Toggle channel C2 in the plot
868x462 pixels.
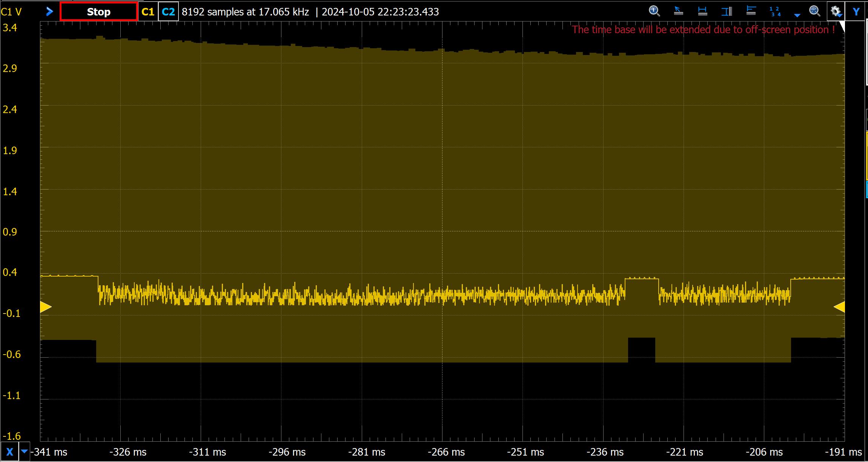coord(168,12)
